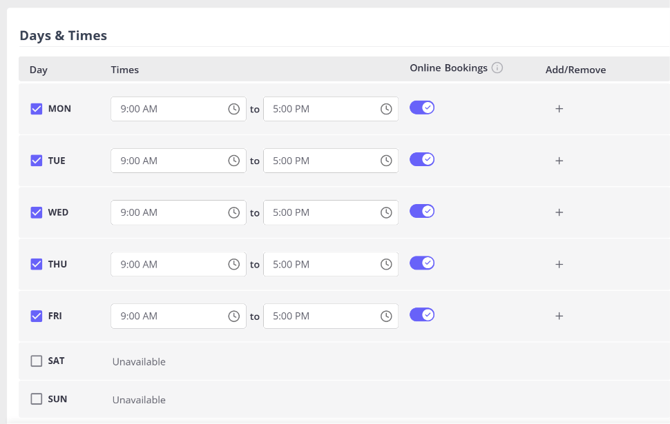Edit the WED 9:00 AM start field
670x424 pixels.
pos(179,212)
